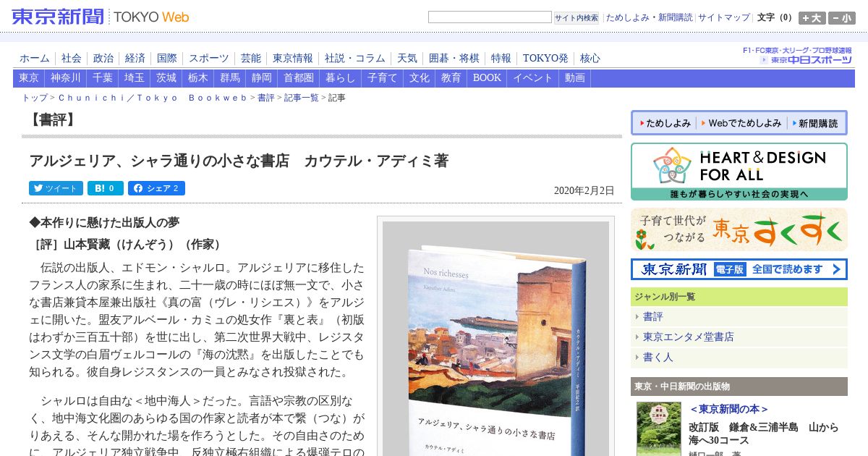Click Chunichi/Tokyo Bookweb breadcrumb link
868x456 pixels.
point(153,98)
